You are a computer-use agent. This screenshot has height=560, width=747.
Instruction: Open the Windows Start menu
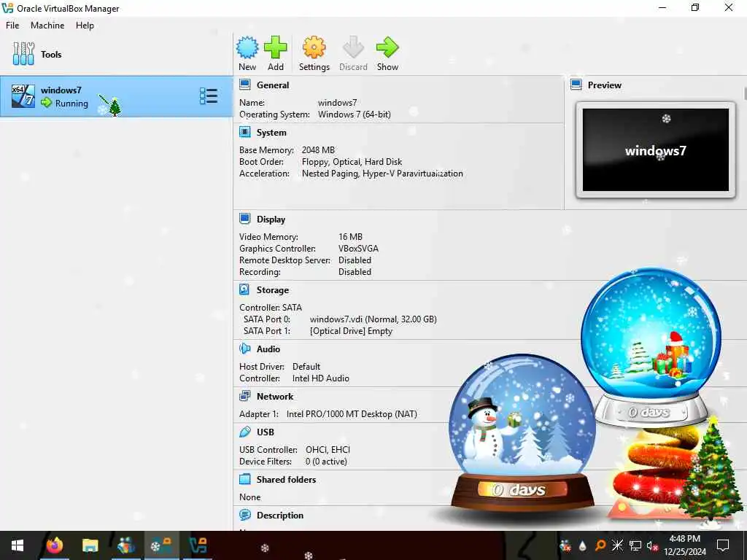[18, 545]
